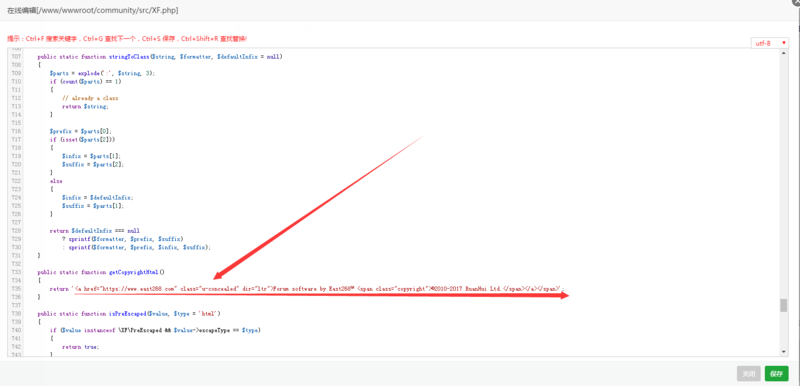Screen dimensions: 800x386
Task: Click 'return $defaultInfix === null' line
Action: 94,230
